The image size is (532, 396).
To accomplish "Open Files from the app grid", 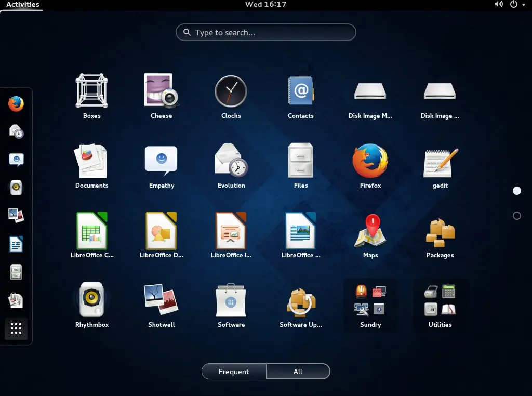I will pos(301,166).
